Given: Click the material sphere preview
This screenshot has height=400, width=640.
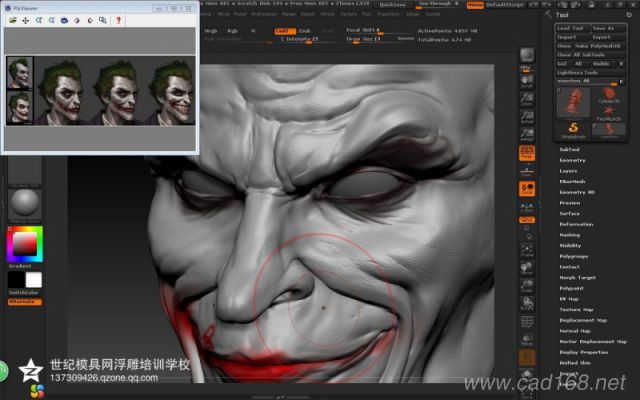Looking at the screenshot, I should click(x=25, y=203).
